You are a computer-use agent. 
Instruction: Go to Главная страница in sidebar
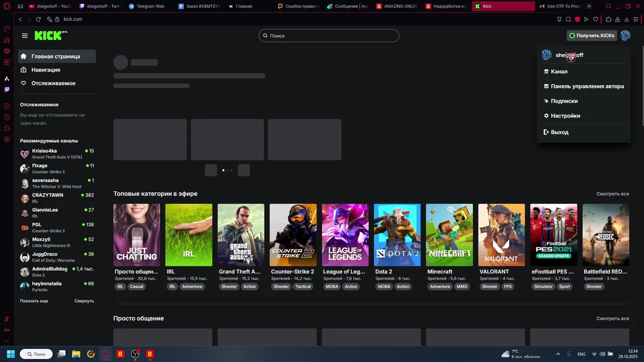(x=57, y=56)
